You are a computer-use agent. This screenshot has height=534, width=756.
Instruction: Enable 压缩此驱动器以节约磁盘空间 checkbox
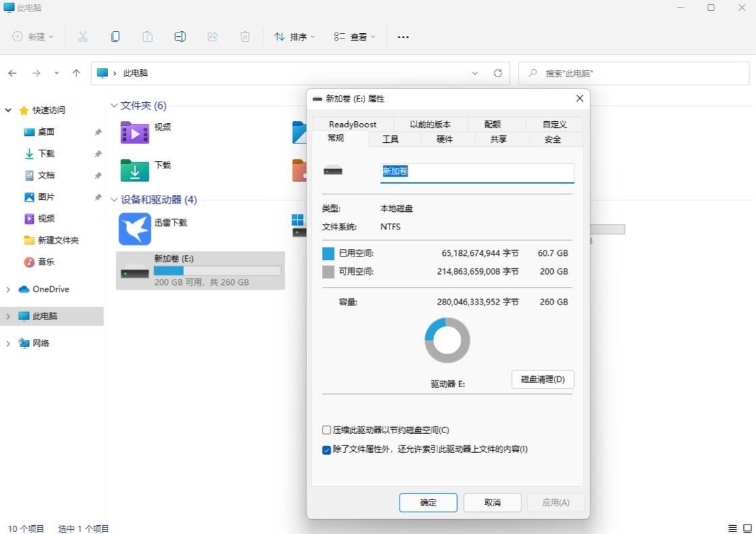click(x=327, y=430)
